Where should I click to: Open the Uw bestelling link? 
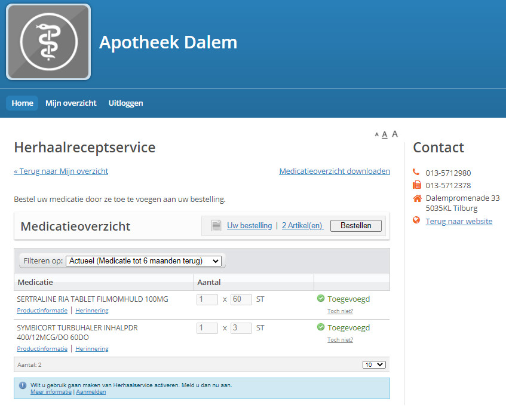pyautogui.click(x=250, y=226)
